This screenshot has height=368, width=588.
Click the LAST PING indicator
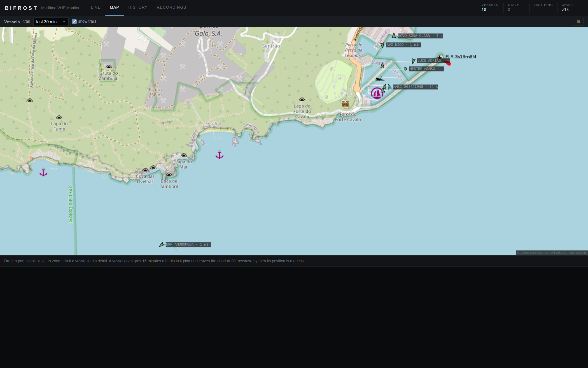click(543, 7)
